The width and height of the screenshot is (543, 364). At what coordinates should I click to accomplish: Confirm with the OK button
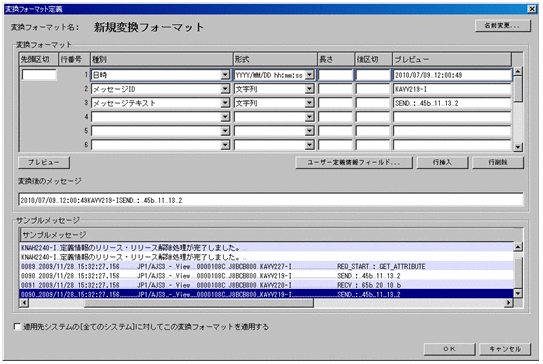coord(449,349)
